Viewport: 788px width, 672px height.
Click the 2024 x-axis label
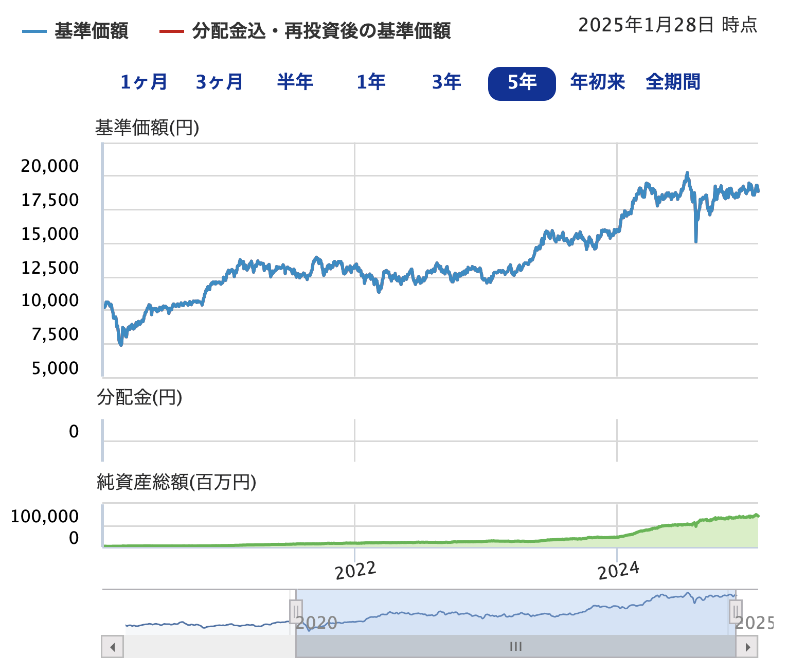coord(618,571)
